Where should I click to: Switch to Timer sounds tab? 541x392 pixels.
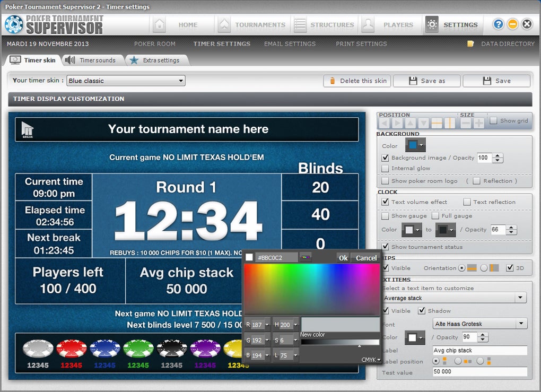[x=91, y=60]
